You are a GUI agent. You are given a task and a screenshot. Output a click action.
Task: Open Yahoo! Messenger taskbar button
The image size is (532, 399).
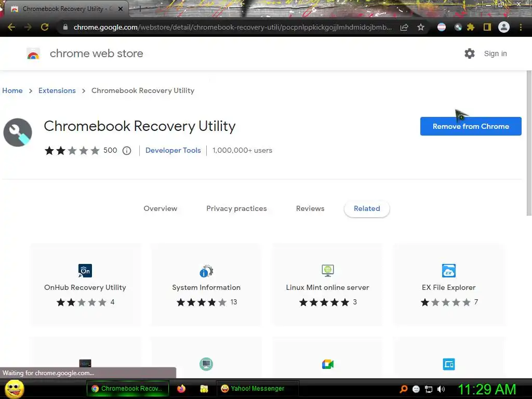point(258,389)
